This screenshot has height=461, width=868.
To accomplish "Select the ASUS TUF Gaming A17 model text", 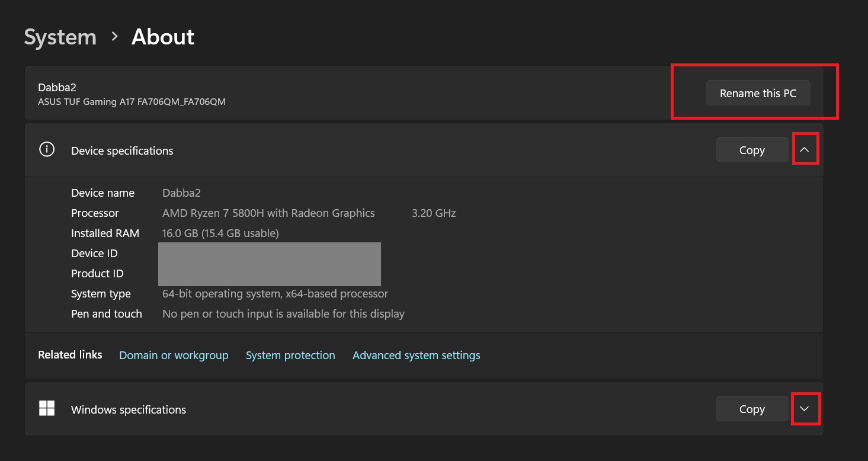I will click(132, 102).
